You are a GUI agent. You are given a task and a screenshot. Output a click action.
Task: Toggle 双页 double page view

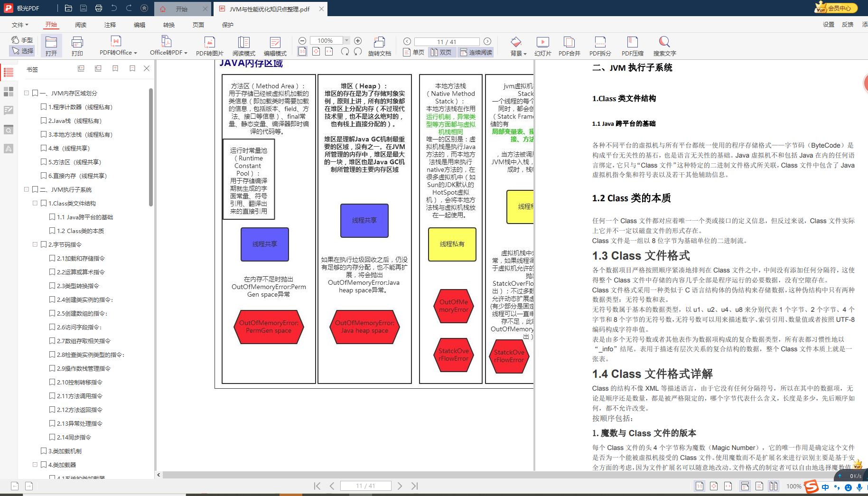[x=441, y=52]
